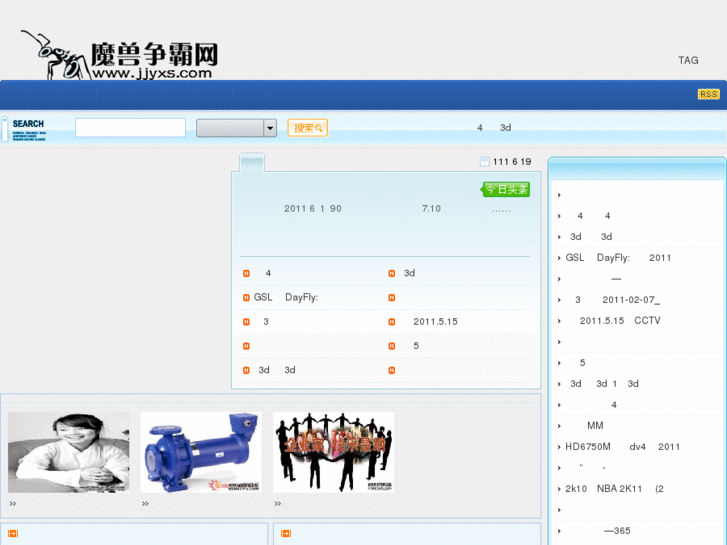The image size is (727, 545).
Task: Open the ant logo of www.jjyxs.com
Action: point(120,56)
